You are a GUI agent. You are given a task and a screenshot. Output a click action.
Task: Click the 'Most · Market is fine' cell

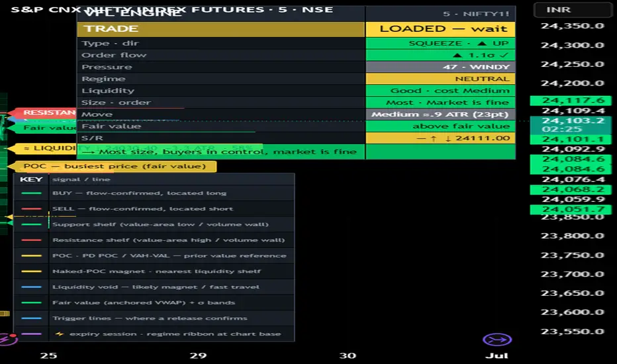pos(441,103)
